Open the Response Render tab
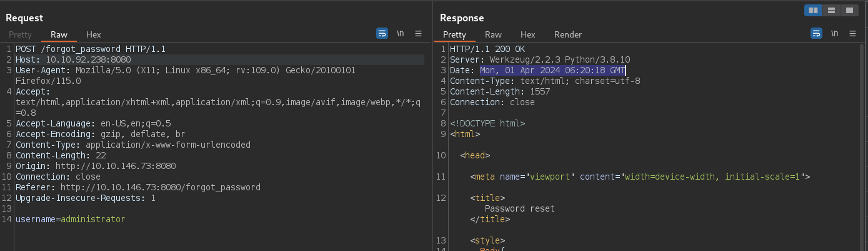Screen dimensions: 868x251 (567, 34)
